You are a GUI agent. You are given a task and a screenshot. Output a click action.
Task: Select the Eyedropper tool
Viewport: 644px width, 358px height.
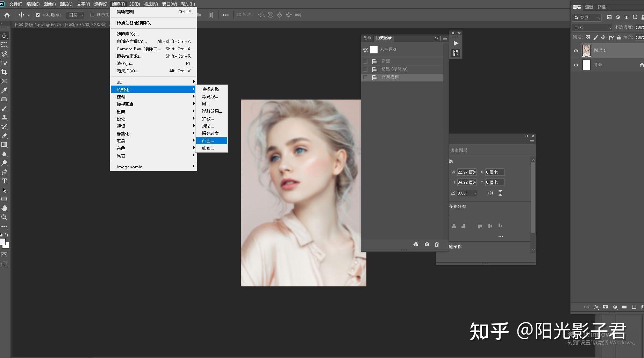pyautogui.click(x=5, y=90)
